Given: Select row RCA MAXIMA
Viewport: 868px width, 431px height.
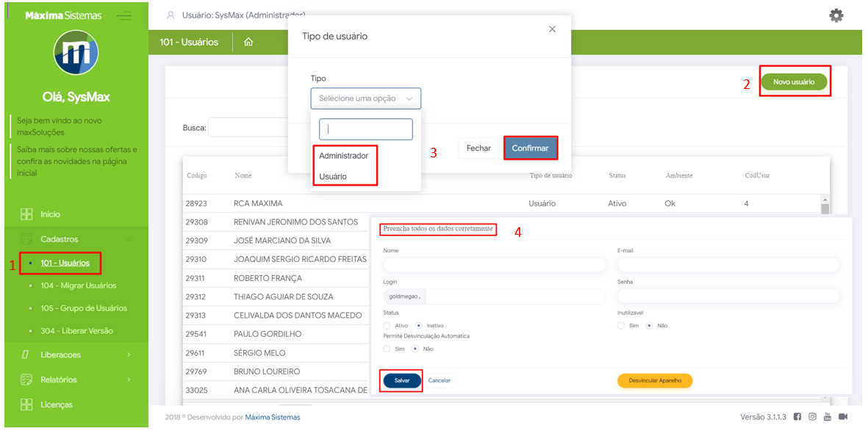Looking at the screenshot, I should point(501,203).
